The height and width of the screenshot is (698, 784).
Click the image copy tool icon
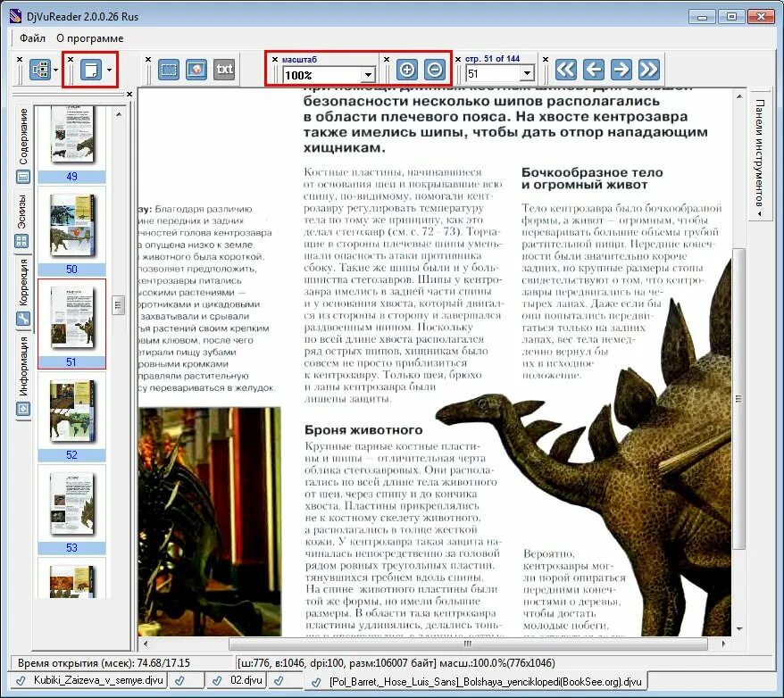(196, 70)
